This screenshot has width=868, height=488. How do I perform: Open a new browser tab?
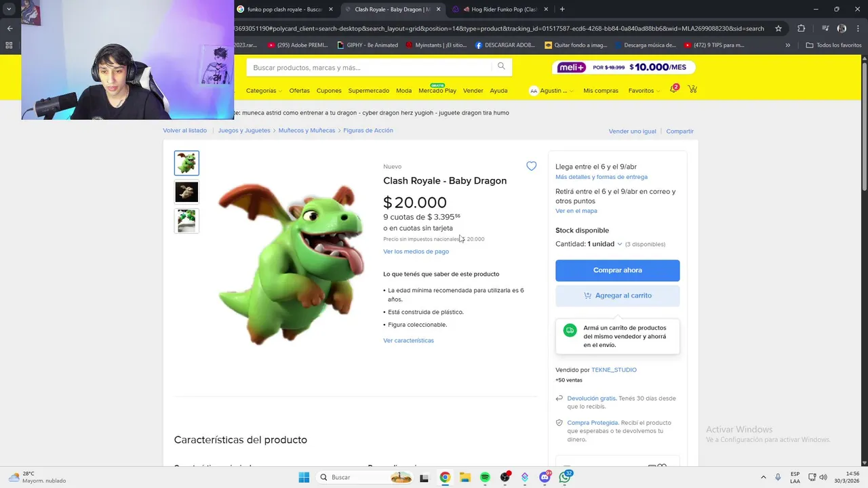pyautogui.click(x=562, y=9)
